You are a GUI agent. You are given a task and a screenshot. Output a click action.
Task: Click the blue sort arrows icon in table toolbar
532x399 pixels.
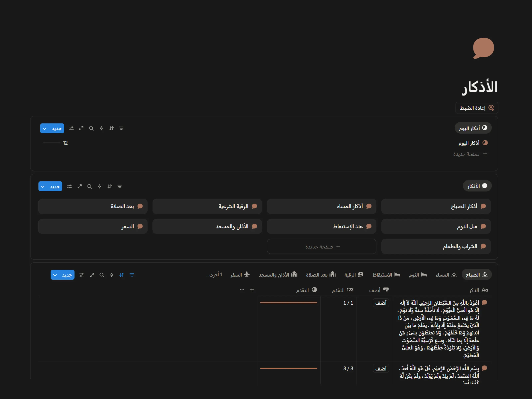tap(122, 275)
